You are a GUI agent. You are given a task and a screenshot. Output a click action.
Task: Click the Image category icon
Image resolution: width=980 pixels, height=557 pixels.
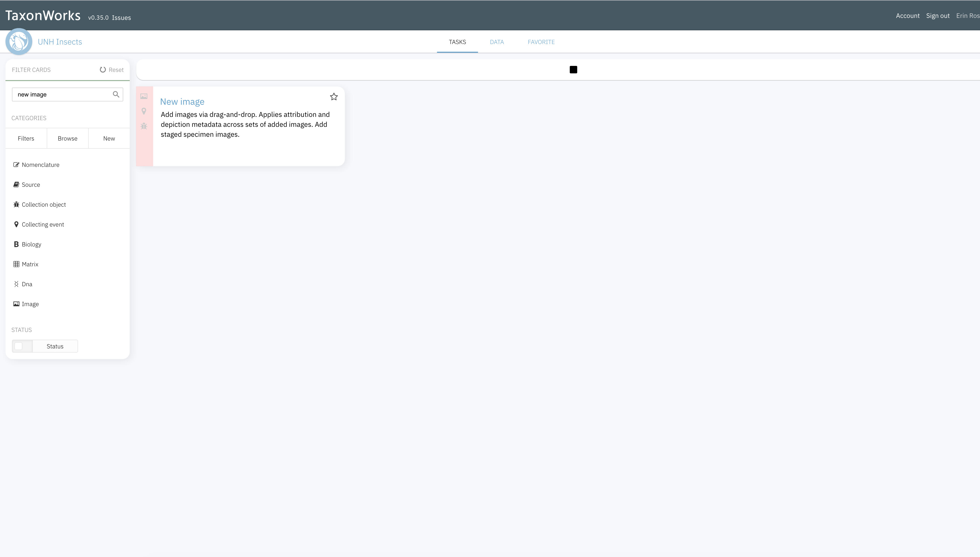tap(16, 304)
